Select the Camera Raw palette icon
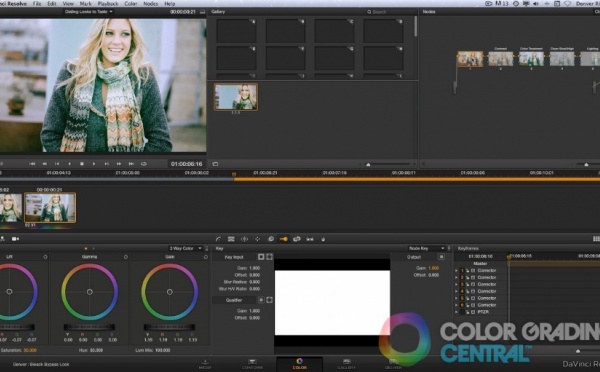The image size is (600, 372). [15, 239]
